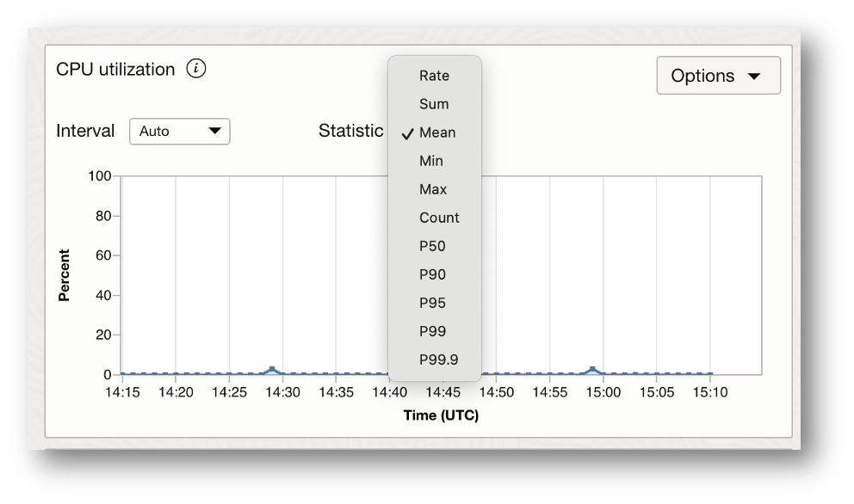Click the 60 percent axis label

pyautogui.click(x=103, y=255)
